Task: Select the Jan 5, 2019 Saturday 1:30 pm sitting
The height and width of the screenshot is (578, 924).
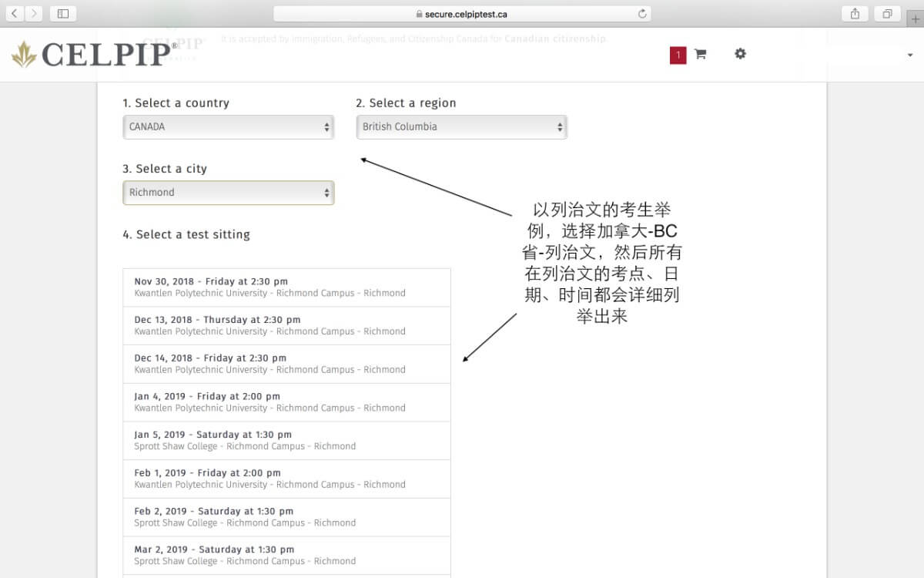Action: click(286, 440)
